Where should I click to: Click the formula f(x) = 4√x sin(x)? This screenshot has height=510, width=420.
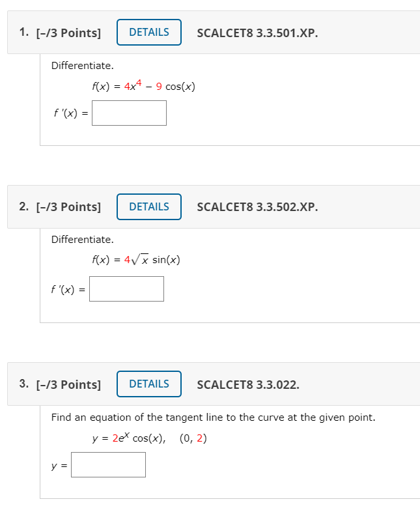(136, 260)
